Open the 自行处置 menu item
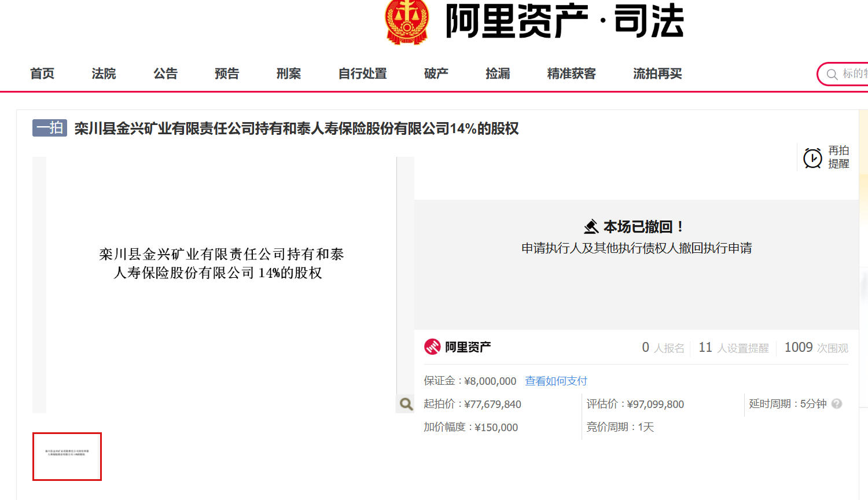The image size is (868, 500). pyautogui.click(x=363, y=73)
